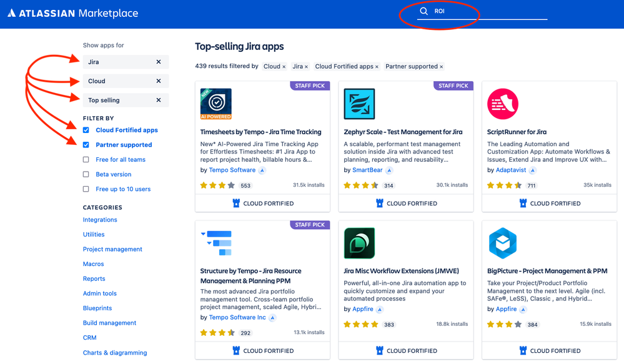The height and width of the screenshot is (364, 624).
Task: Remove the Jira product selection
Action: click(159, 62)
